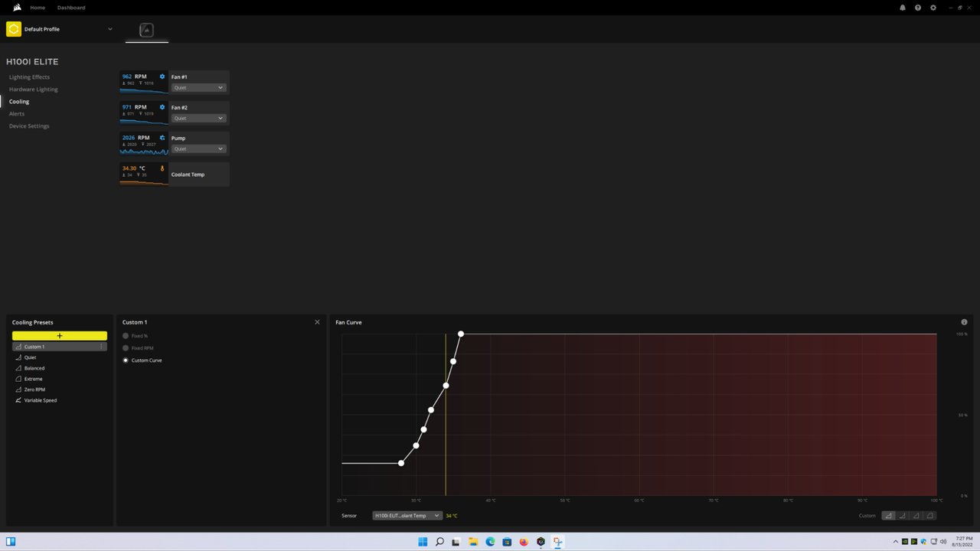Add a new cooling preset
Viewport: 980px width, 551px height.
[60, 336]
